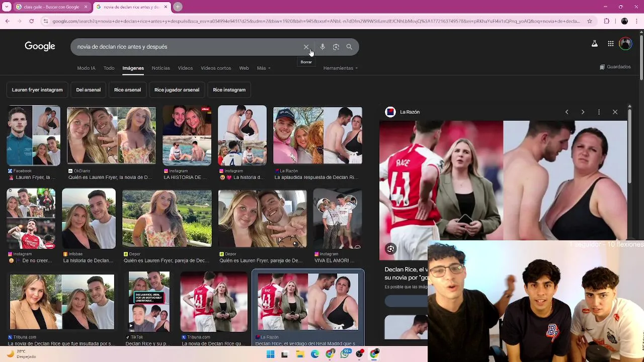The image size is (644, 362).
Task: Focus the Google search input field
Action: coord(186,47)
